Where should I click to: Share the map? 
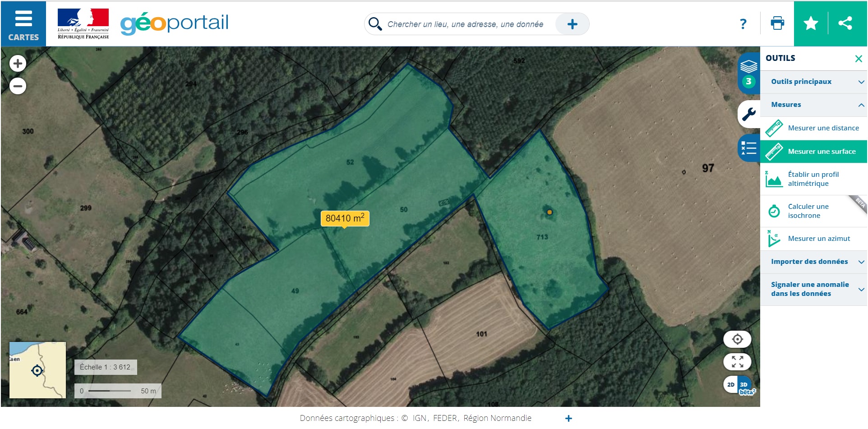click(x=845, y=23)
